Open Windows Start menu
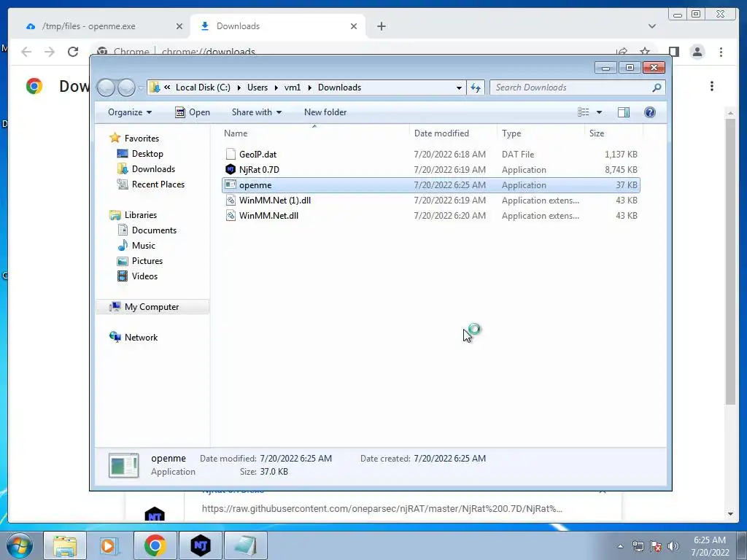The height and width of the screenshot is (560, 747). click(20, 545)
